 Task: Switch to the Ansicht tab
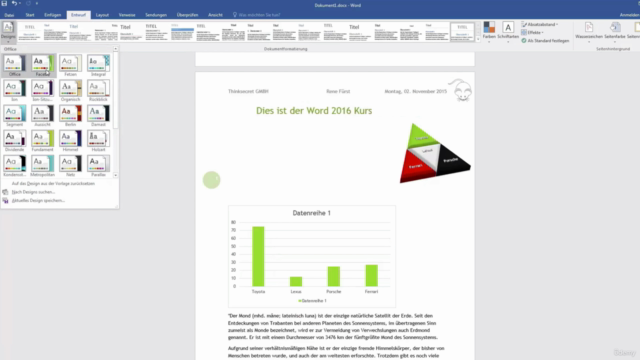215,15
